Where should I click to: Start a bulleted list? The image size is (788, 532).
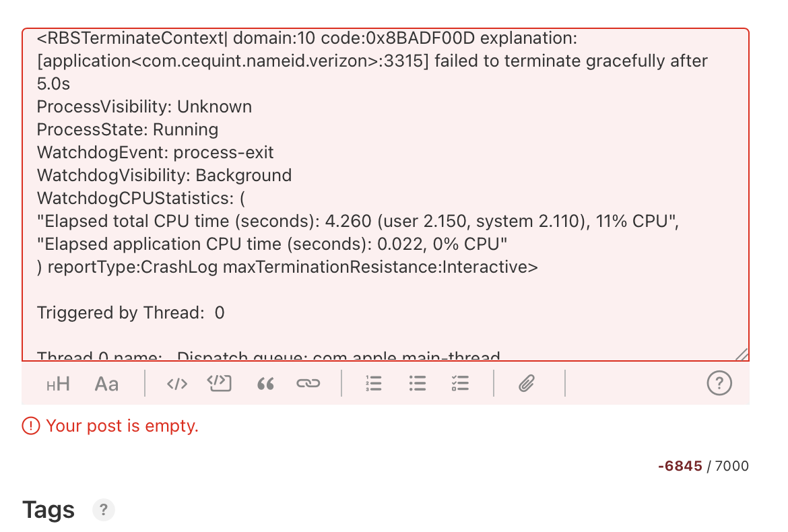coord(418,384)
